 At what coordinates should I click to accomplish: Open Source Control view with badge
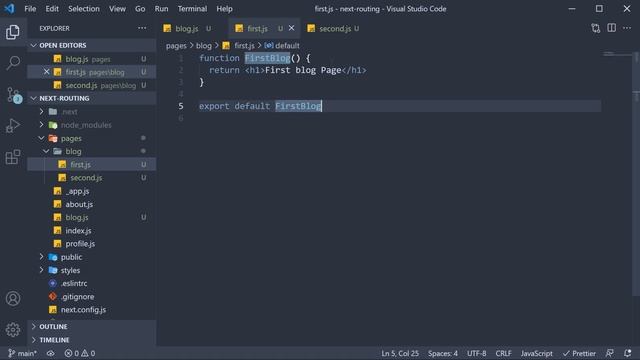pos(13,95)
